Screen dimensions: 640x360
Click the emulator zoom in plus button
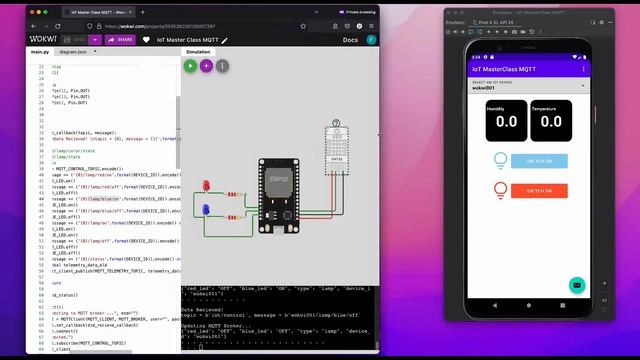tap(604, 283)
